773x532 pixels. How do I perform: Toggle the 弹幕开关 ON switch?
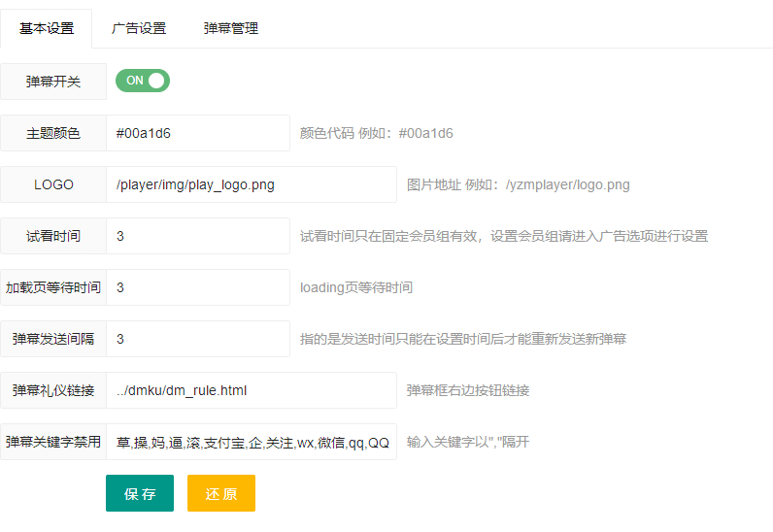(143, 81)
